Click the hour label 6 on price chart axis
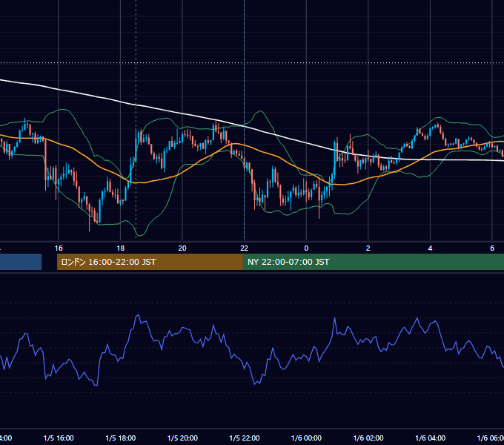 point(492,248)
